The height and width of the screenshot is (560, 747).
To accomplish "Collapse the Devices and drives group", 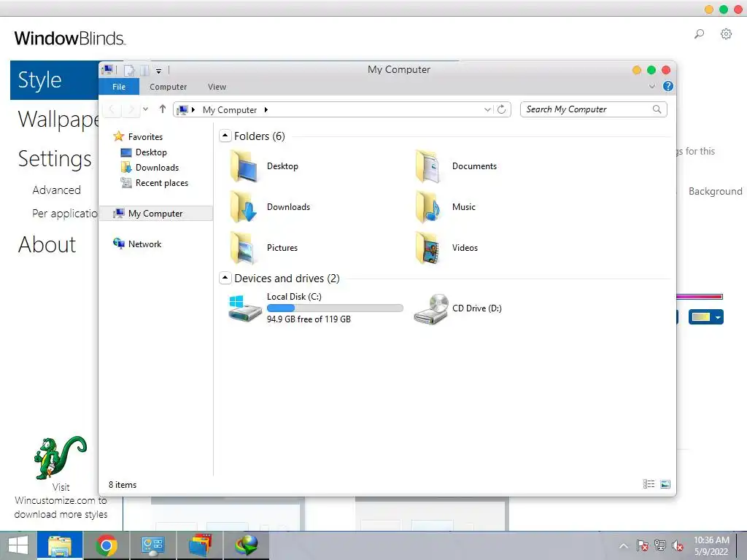I will 225,278.
